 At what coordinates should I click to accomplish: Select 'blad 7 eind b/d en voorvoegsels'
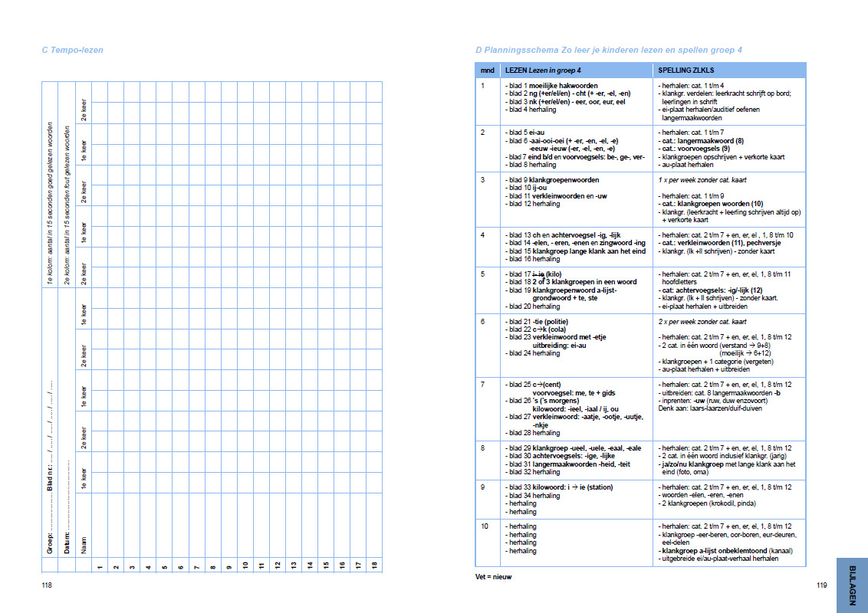[577, 156]
